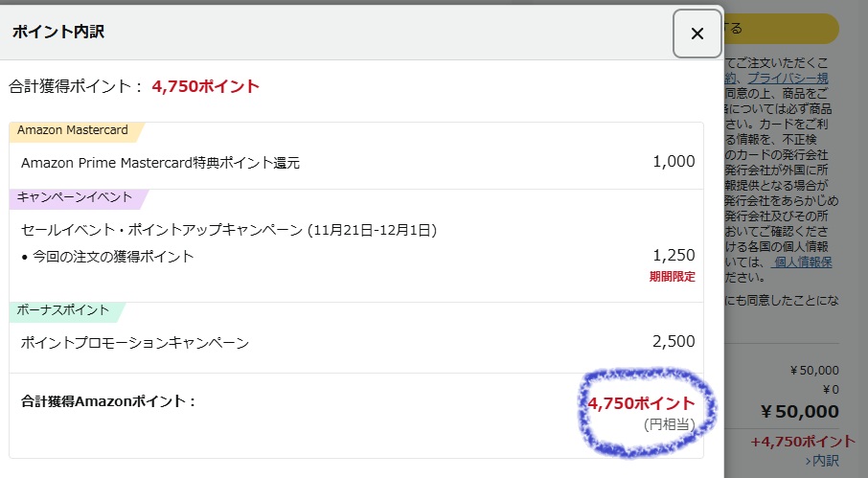Click the 合計獲得ポイント header value
This screenshot has width=868, height=478.
205,86
